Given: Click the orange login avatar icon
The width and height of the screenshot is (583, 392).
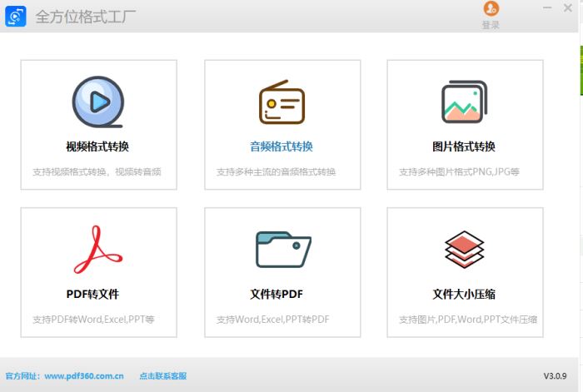Looking at the screenshot, I should tap(491, 8).
